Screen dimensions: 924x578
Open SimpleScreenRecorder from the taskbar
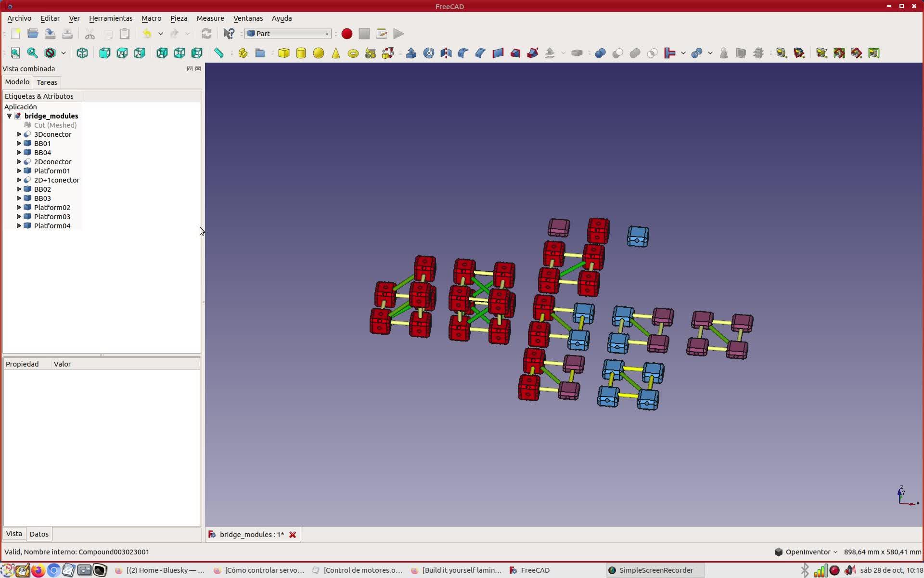655,570
